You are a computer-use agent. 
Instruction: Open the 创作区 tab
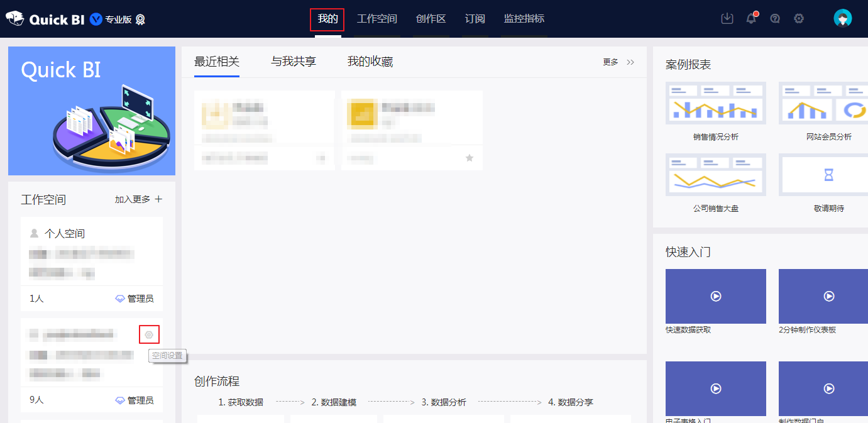431,19
